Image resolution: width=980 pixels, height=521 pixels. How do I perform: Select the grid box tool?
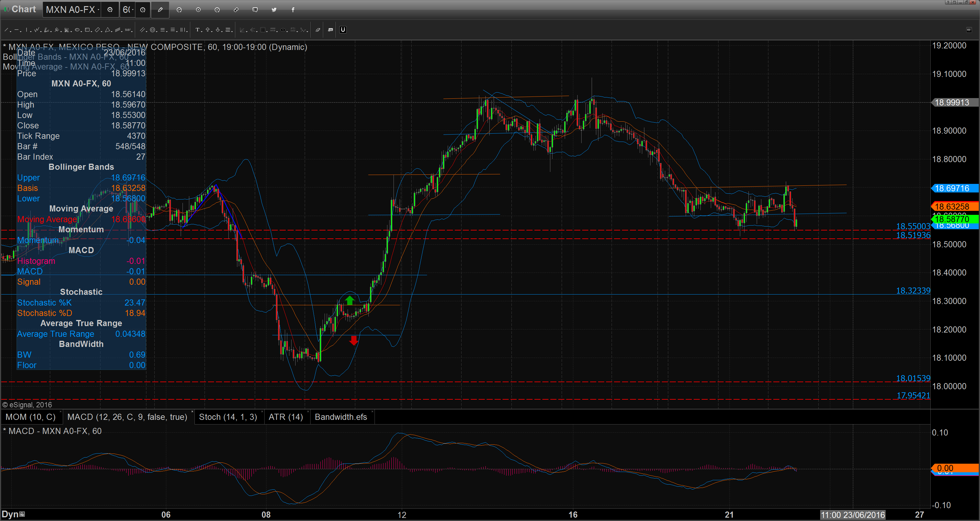[263, 30]
